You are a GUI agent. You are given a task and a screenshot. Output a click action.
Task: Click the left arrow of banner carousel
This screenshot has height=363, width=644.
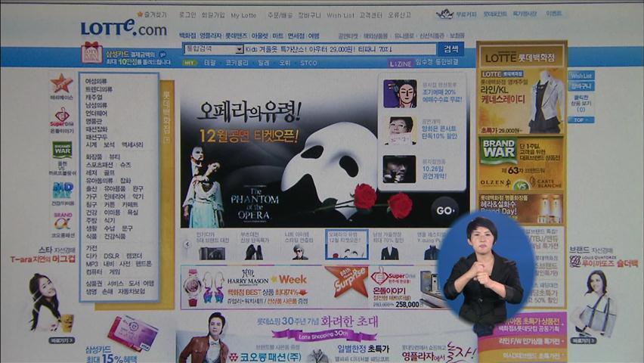point(187,244)
